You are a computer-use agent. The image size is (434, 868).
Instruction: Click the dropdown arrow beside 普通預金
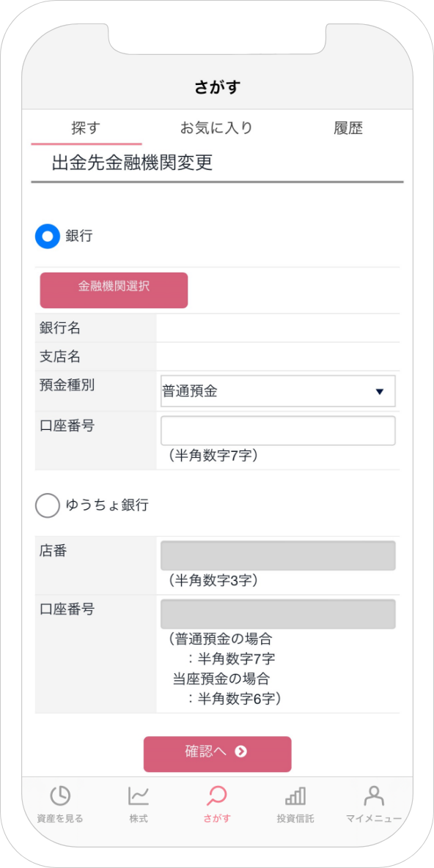tap(380, 391)
